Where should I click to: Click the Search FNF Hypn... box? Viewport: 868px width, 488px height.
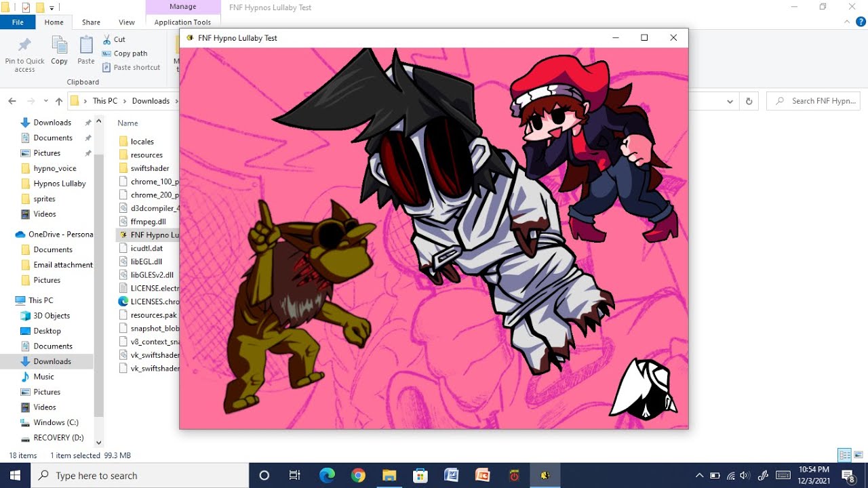[814, 101]
